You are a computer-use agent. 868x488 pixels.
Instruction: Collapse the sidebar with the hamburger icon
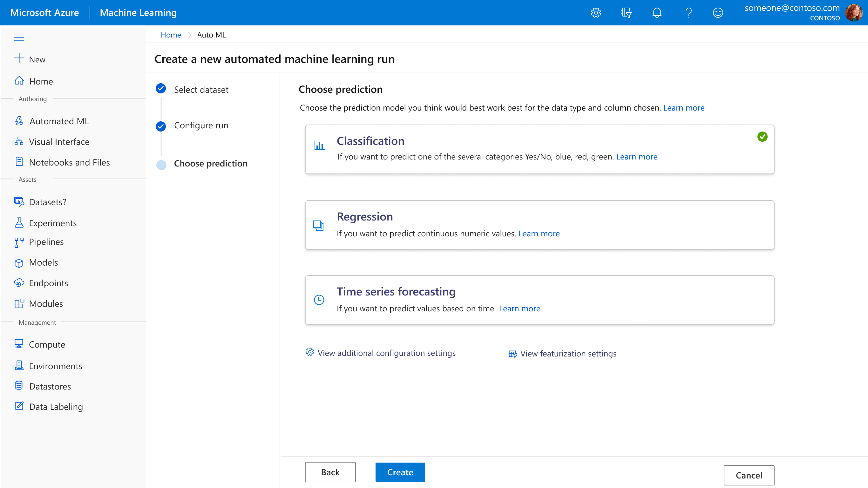[19, 37]
